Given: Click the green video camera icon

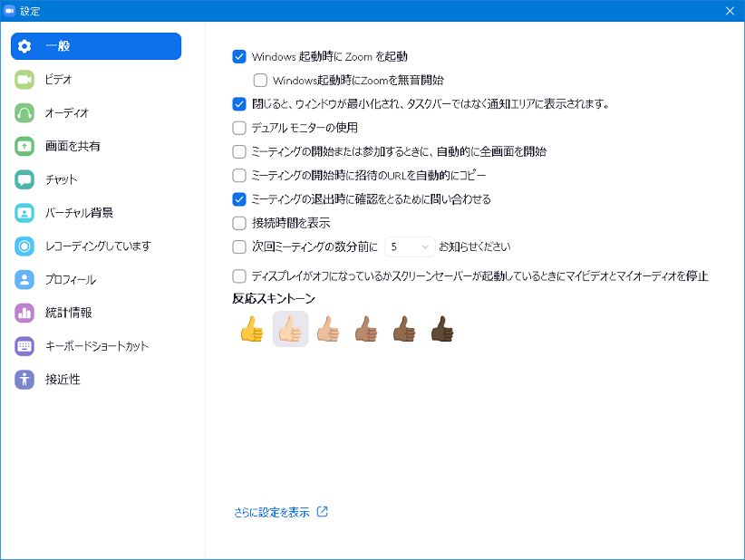Looking at the screenshot, I should point(24,80).
